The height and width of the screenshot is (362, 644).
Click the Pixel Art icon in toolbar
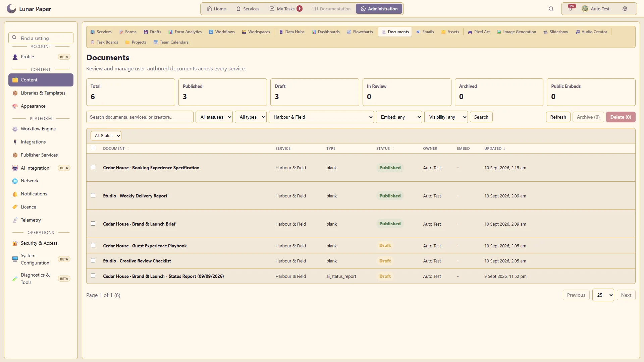pyautogui.click(x=470, y=32)
